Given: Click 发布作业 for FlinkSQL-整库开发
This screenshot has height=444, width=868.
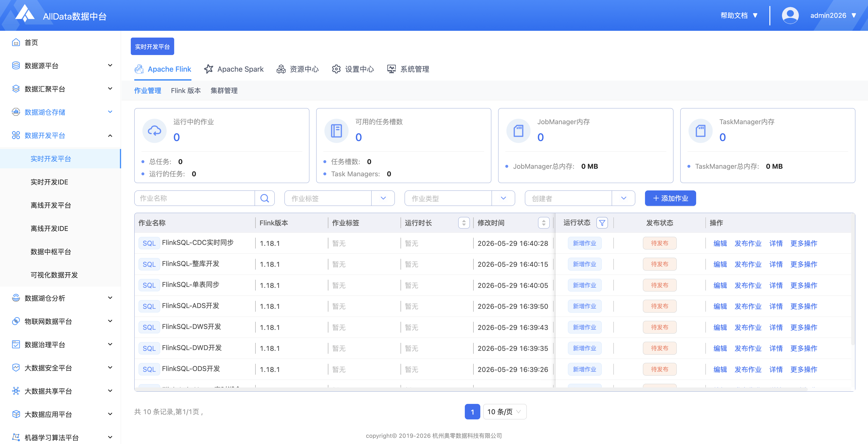Looking at the screenshot, I should coord(748,264).
